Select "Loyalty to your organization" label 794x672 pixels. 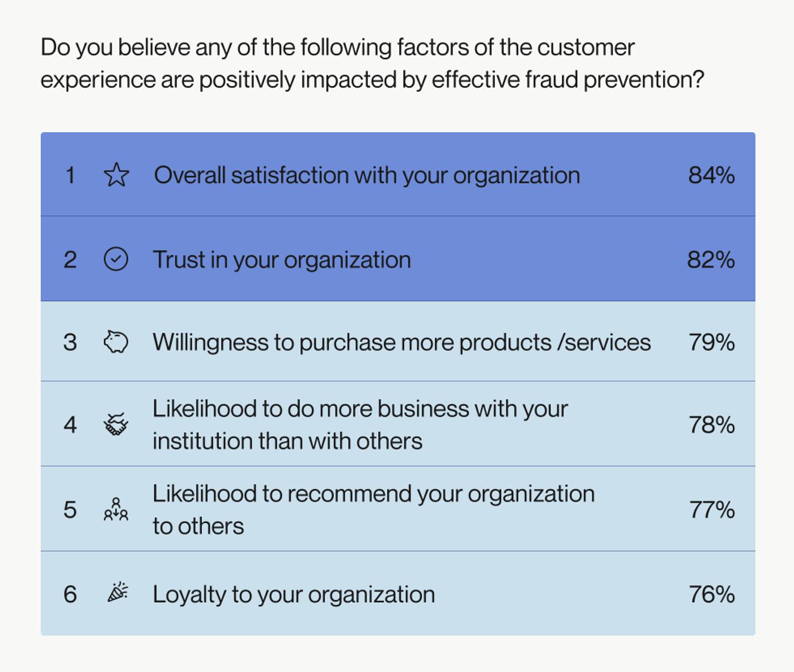tap(294, 594)
